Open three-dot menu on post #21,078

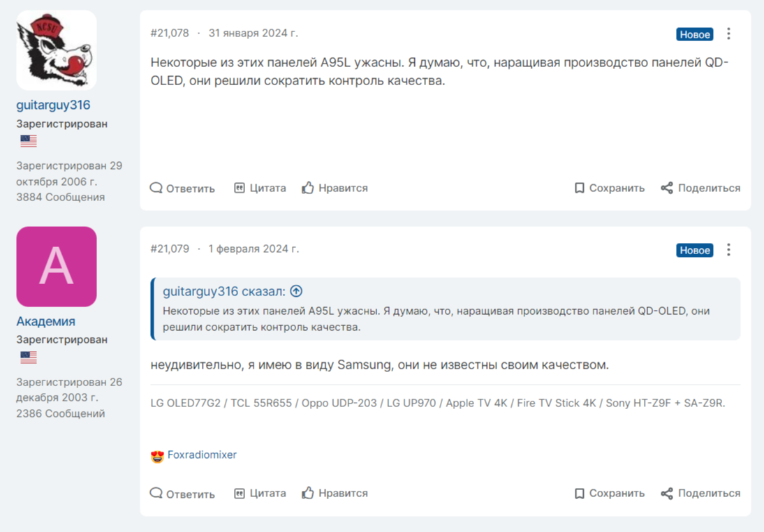(x=728, y=34)
